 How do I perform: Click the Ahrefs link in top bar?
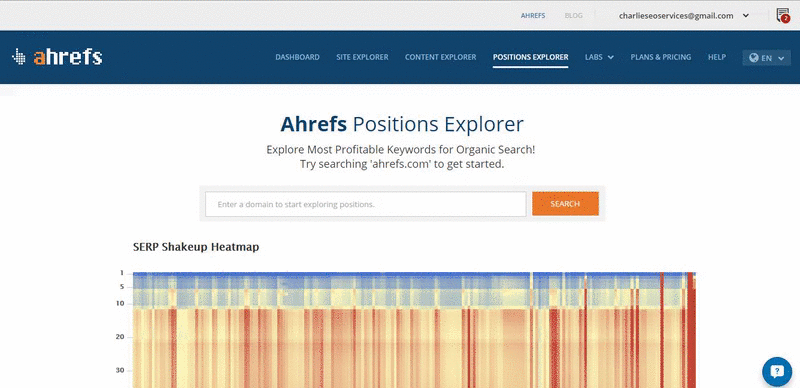pos(533,16)
